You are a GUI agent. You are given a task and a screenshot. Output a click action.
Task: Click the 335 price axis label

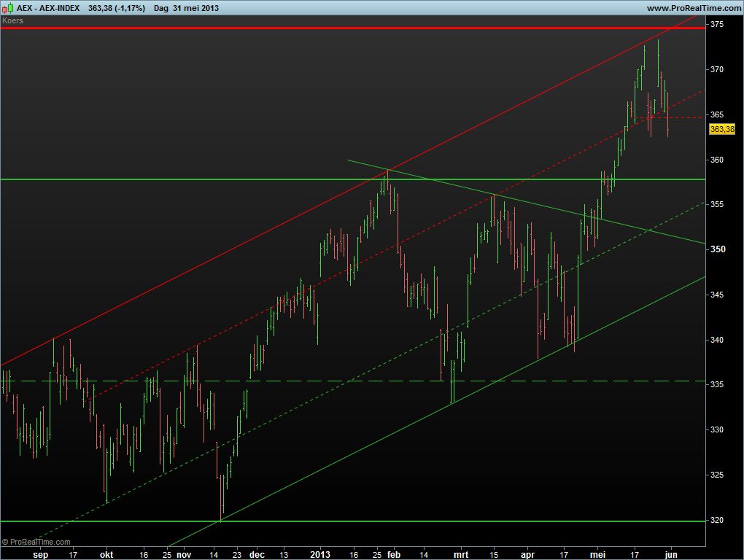coord(716,384)
